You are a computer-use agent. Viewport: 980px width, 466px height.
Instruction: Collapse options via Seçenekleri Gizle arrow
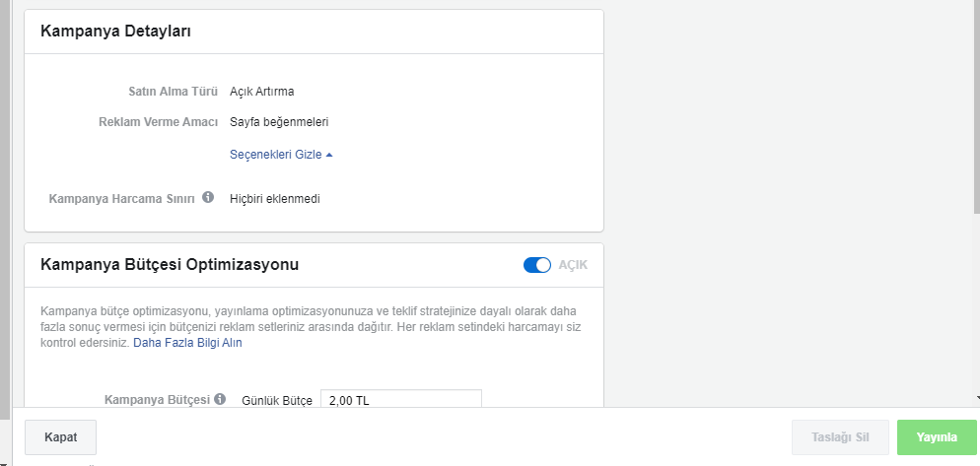pyautogui.click(x=329, y=155)
